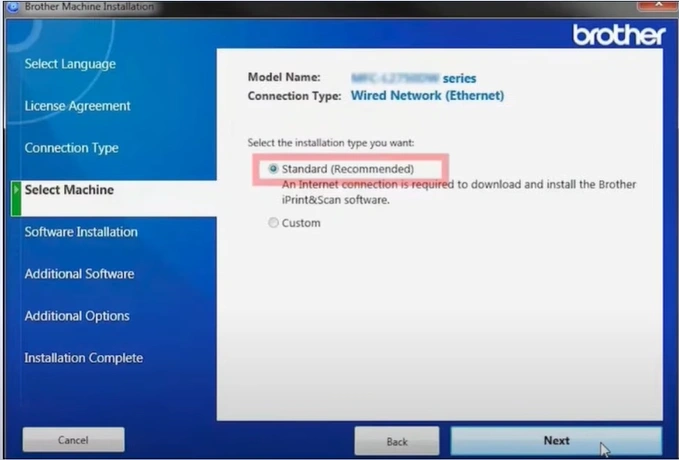Click the blurred model name series text
679x460 pixels.
(413, 78)
